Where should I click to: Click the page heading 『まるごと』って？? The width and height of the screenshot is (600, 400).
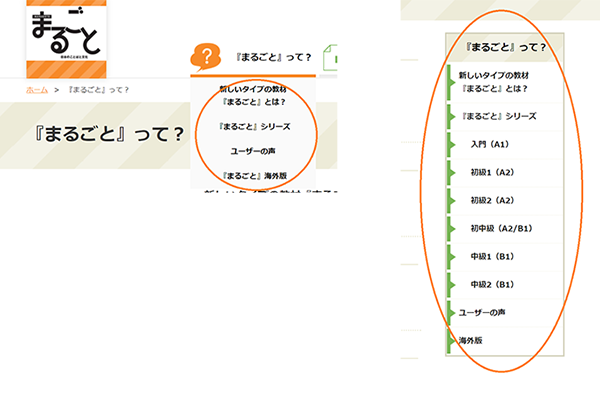pyautogui.click(x=109, y=134)
